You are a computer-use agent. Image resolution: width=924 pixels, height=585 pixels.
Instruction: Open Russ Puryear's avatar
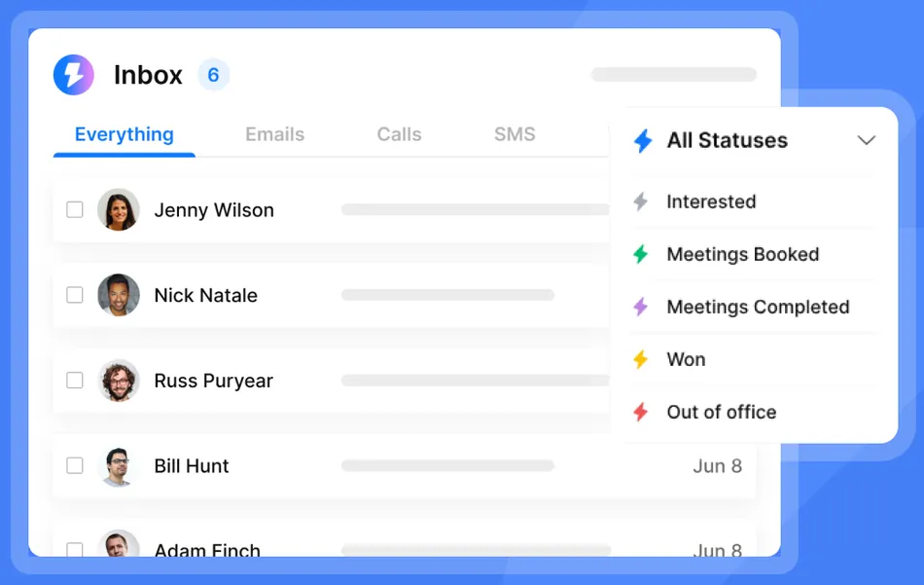[119, 381]
